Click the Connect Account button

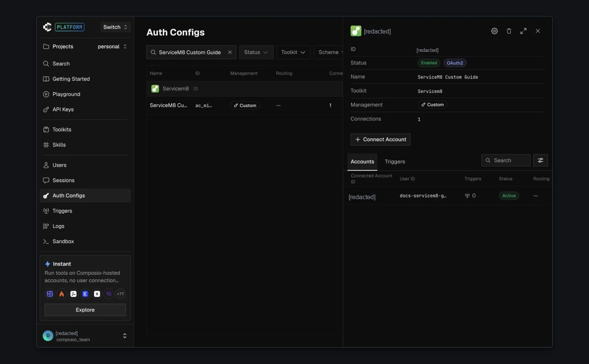[x=380, y=140]
